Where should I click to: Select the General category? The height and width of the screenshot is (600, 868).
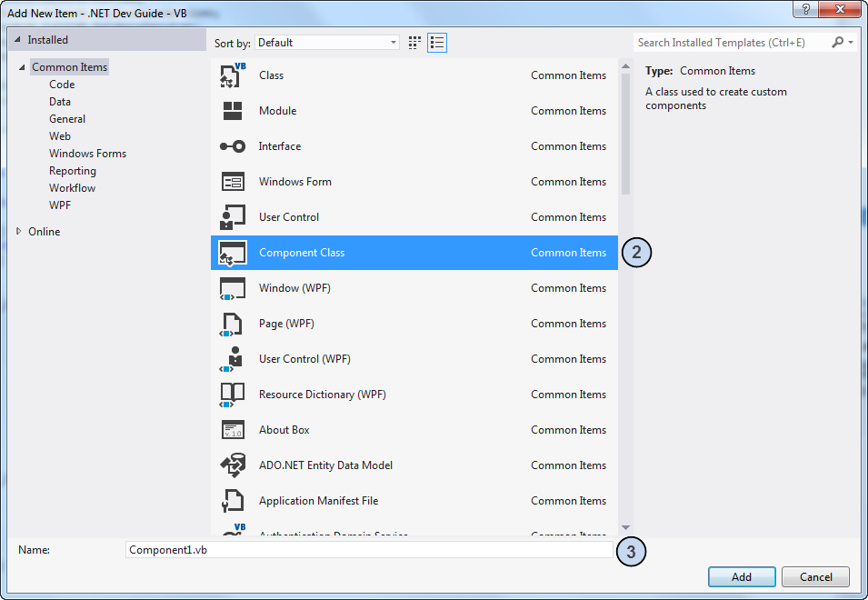pos(67,118)
